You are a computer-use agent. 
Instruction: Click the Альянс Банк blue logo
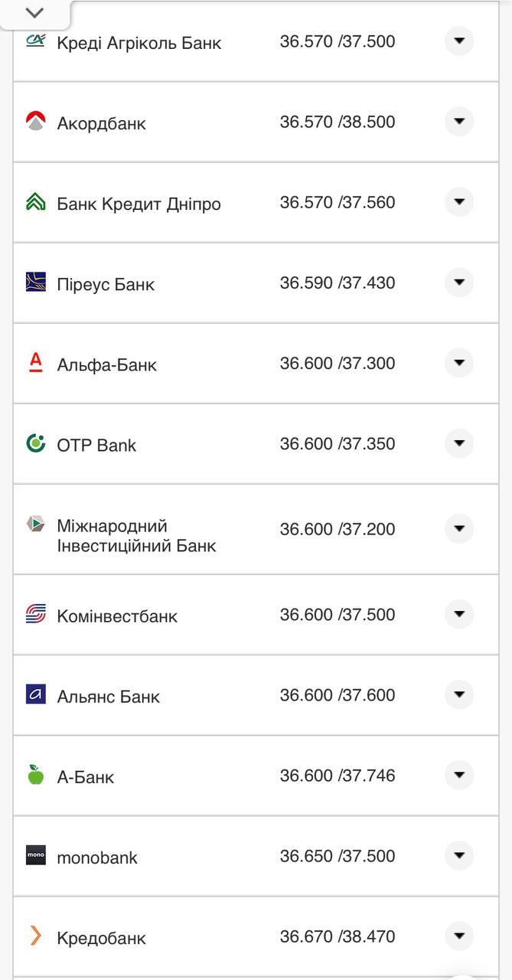36,694
